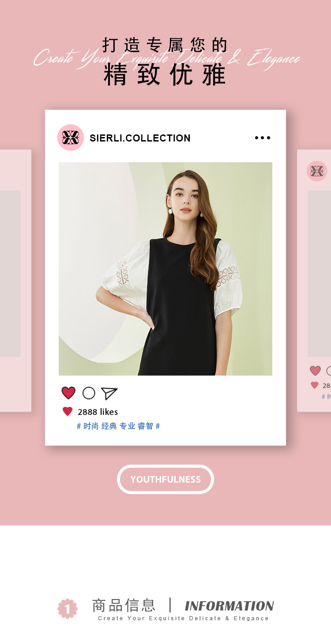The height and width of the screenshot is (644, 331).
Task: Click the SIERLI.COLLECTION account name
Action: point(140,138)
